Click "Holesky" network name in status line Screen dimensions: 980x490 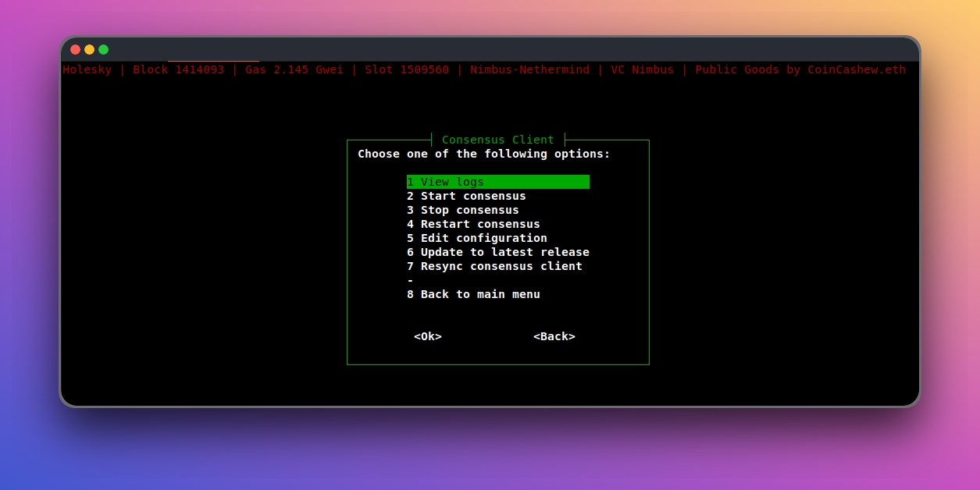pos(87,69)
